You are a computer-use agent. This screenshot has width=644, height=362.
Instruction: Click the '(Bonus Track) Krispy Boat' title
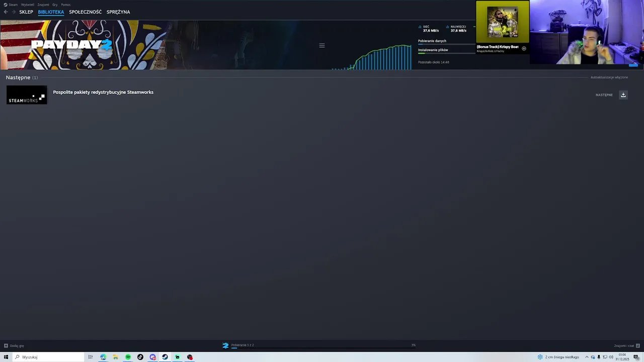click(498, 47)
